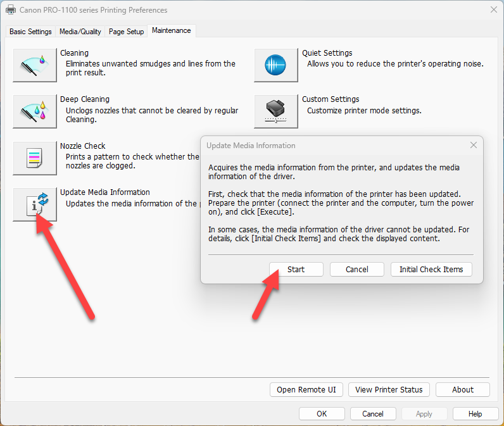Run the Nozzle Check pattern icon

(x=35, y=158)
